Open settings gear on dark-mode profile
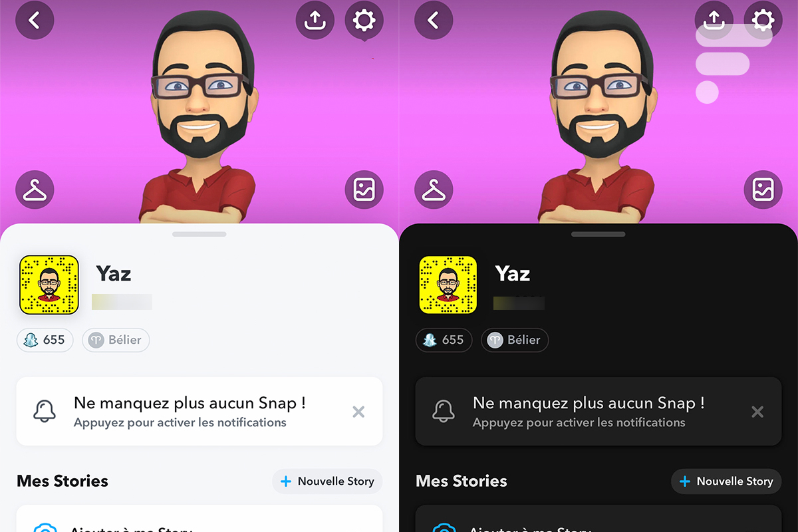This screenshot has width=798, height=532. tap(763, 20)
